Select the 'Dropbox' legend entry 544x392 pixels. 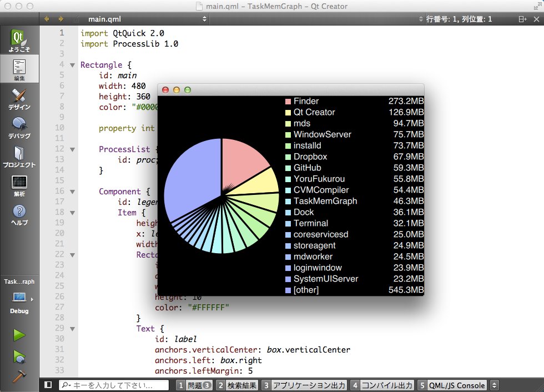click(x=310, y=157)
